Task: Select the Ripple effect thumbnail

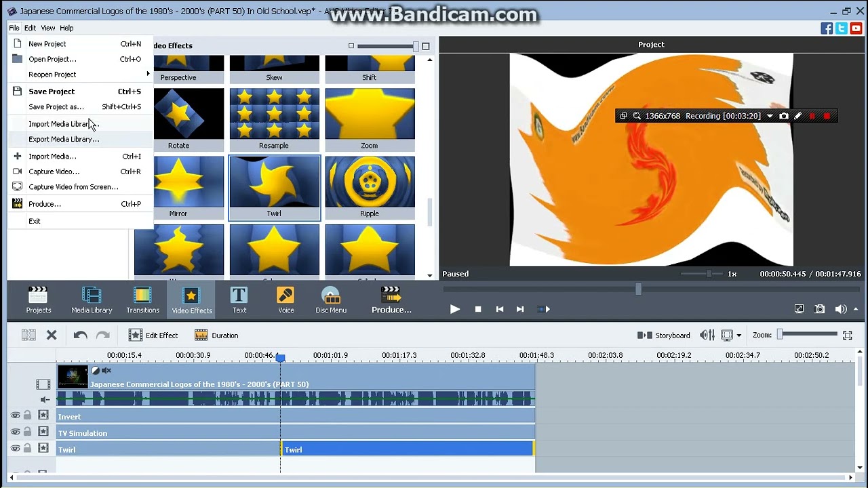Action: 370,188
